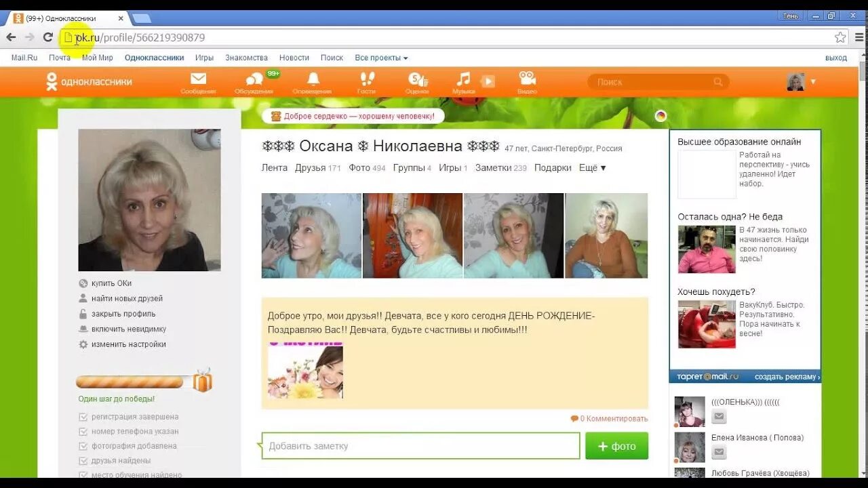868x488 pixels.
Task: Open the Музыка music note icon
Action: pos(463,82)
